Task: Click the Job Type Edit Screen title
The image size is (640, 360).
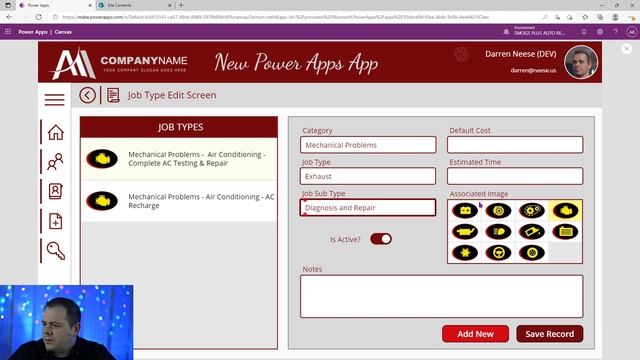Action: point(172,95)
